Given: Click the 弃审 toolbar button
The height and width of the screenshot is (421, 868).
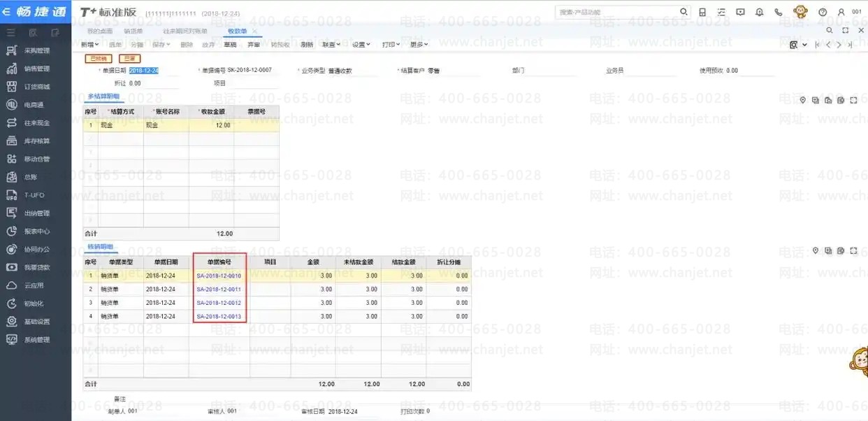Looking at the screenshot, I should coord(254,45).
